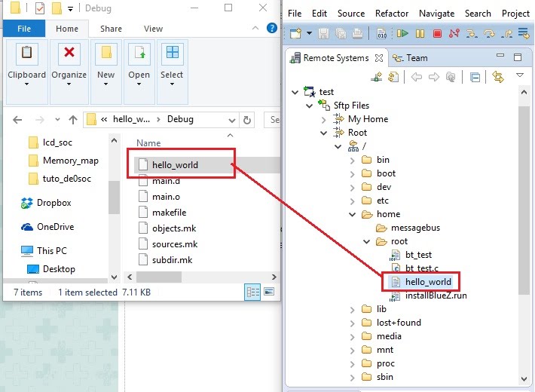
Task: Click the Back arrow in Remote Systems toolbar
Action: [x=417, y=77]
